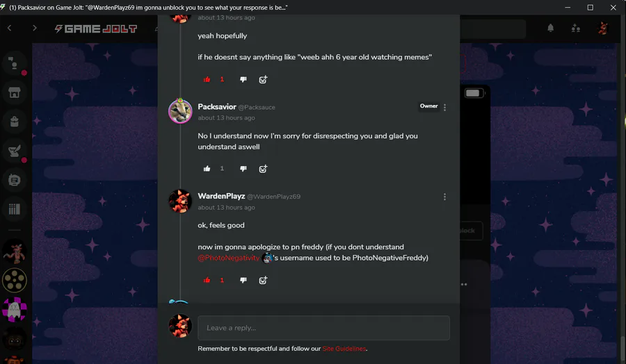The image size is (626, 364).
Task: Add reaction to Packsavior's comment
Action: pyautogui.click(x=263, y=169)
